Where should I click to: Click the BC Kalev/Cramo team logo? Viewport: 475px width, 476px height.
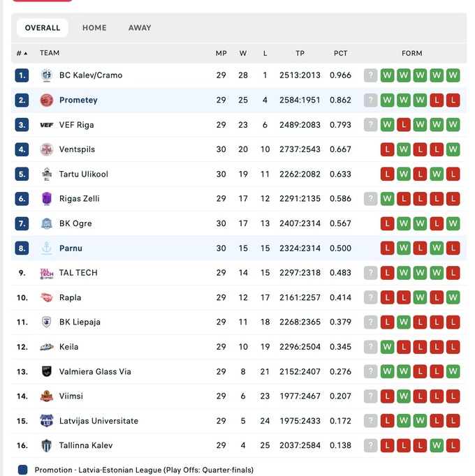47,75
